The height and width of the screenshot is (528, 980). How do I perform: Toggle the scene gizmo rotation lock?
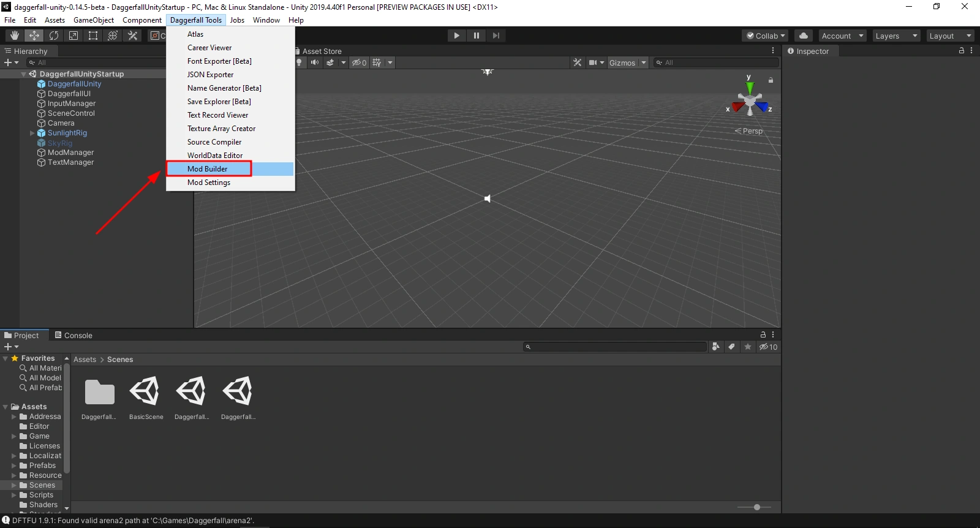tap(771, 80)
